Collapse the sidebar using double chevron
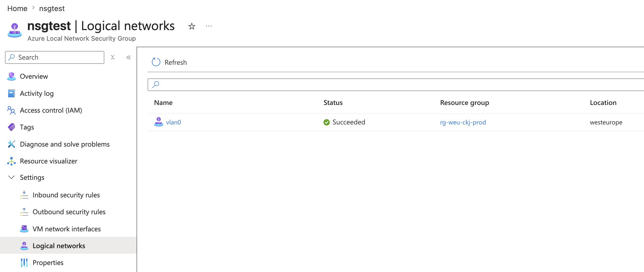This screenshot has width=644, height=272. [x=129, y=58]
